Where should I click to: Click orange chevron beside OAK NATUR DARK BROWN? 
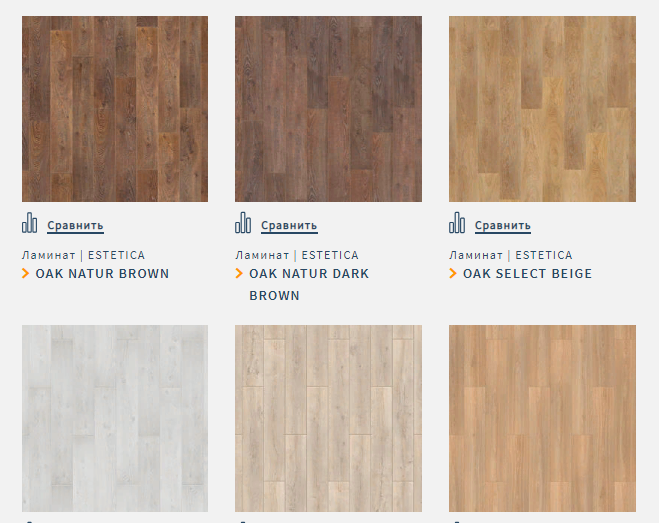click(239, 274)
